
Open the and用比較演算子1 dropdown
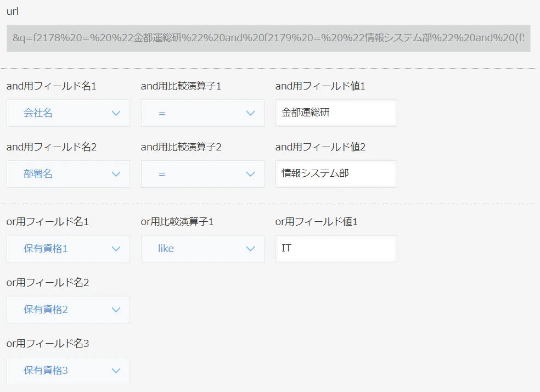(x=203, y=113)
